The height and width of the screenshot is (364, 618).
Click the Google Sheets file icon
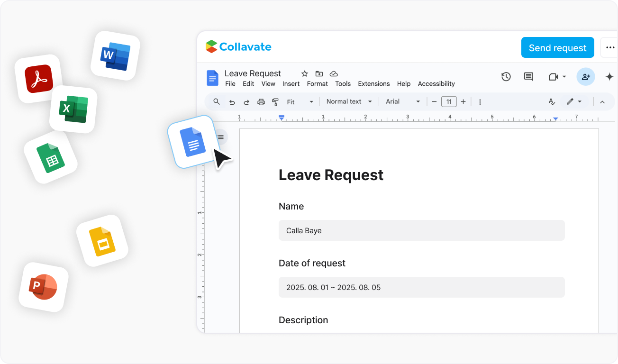click(x=51, y=157)
